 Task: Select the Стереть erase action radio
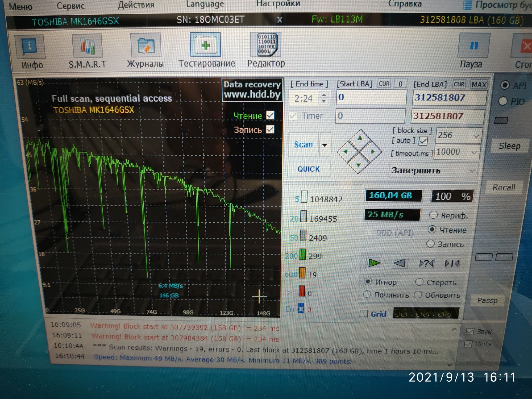[419, 282]
